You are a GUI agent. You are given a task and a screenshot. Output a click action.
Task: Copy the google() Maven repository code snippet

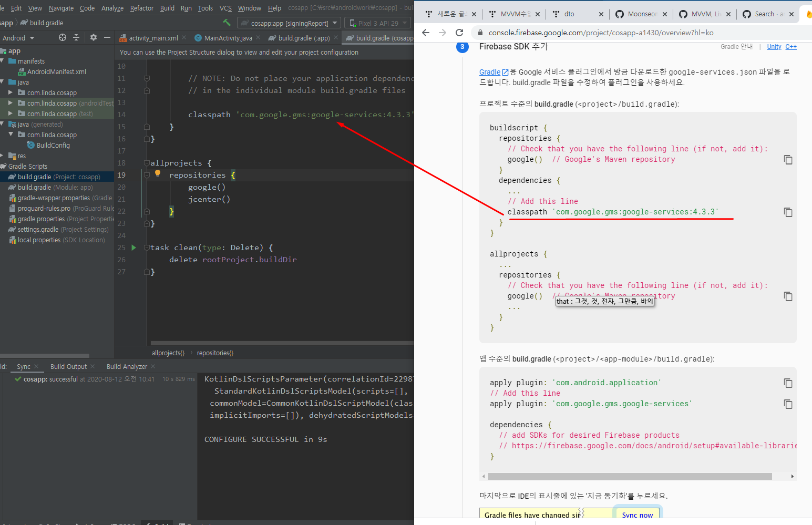coord(788,160)
